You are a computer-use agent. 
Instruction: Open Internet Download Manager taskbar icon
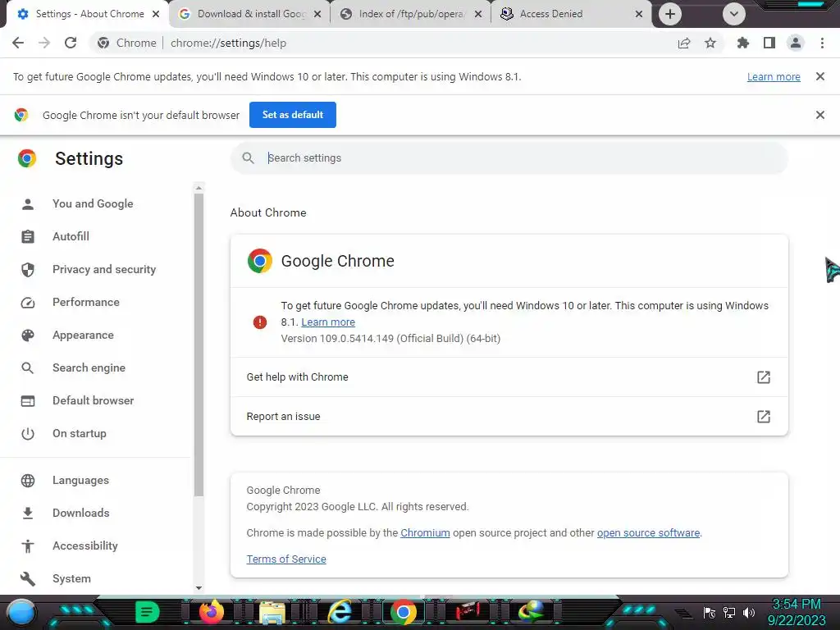(532, 610)
